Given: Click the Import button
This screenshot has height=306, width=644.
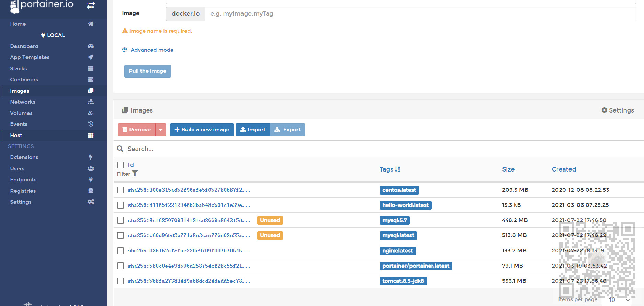Looking at the screenshot, I should 253,130.
